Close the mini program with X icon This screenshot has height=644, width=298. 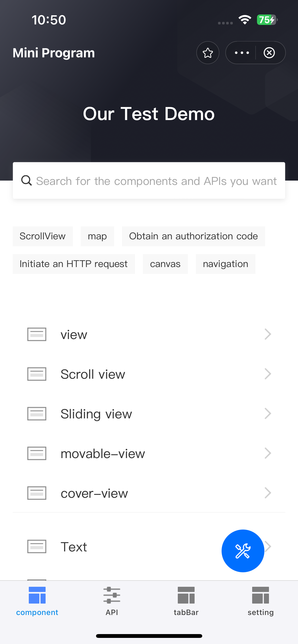pos(269,53)
